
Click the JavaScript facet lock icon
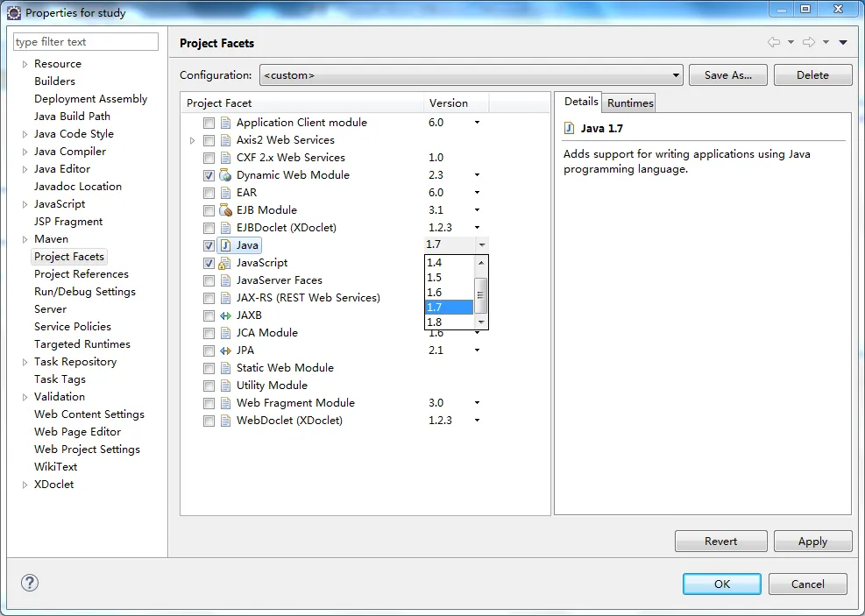click(225, 263)
